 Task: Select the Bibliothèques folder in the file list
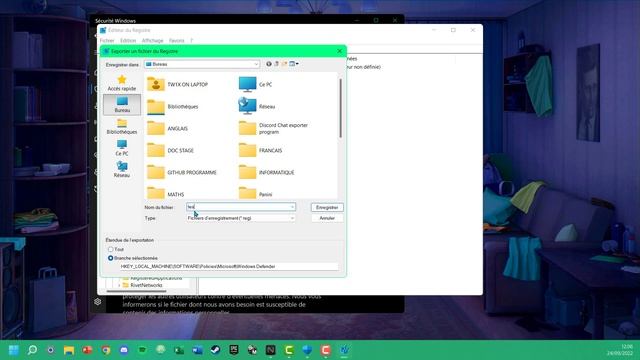[x=173, y=107]
